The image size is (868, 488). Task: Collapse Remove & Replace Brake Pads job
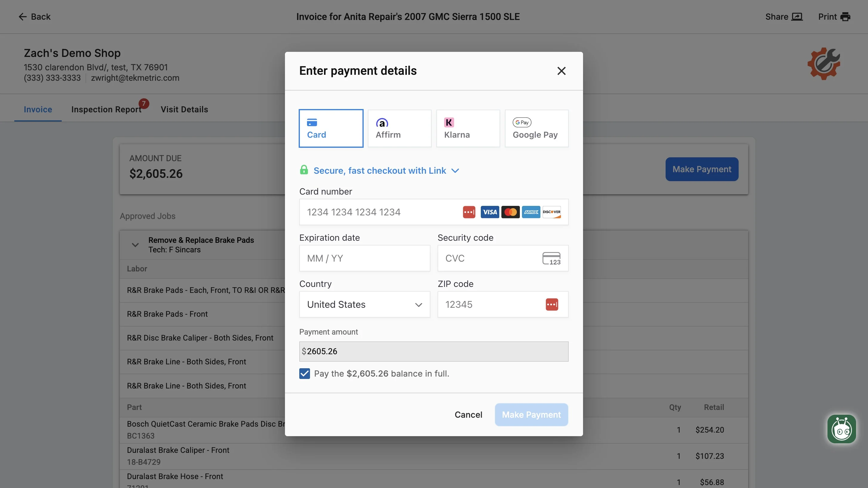[135, 245]
